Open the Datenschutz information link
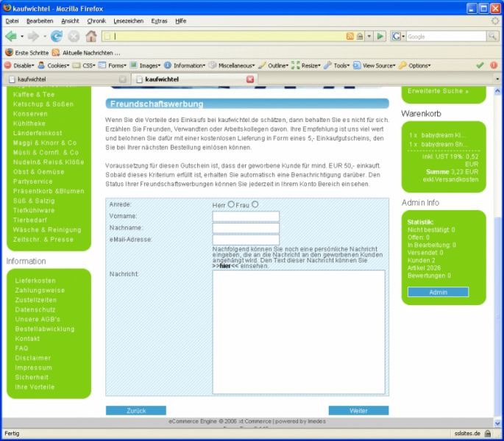This screenshot has width=504, height=441. point(35,309)
